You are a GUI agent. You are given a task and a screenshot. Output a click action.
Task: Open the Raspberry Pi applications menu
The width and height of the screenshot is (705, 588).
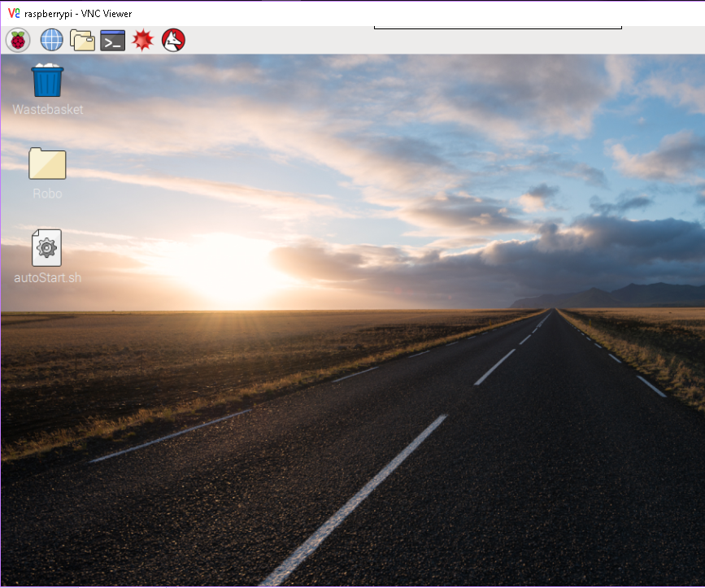18,39
